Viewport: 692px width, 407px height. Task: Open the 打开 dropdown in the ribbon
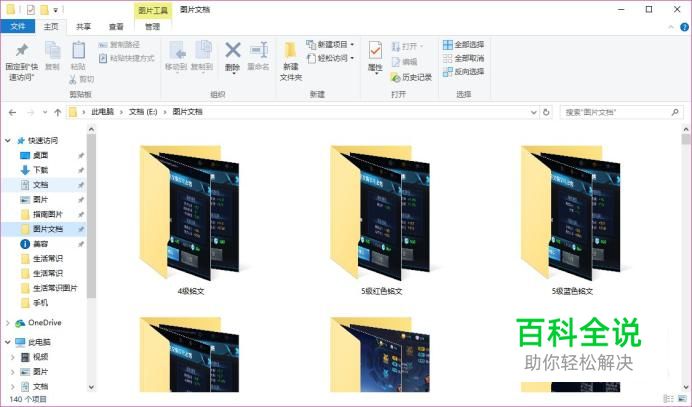coord(407,46)
